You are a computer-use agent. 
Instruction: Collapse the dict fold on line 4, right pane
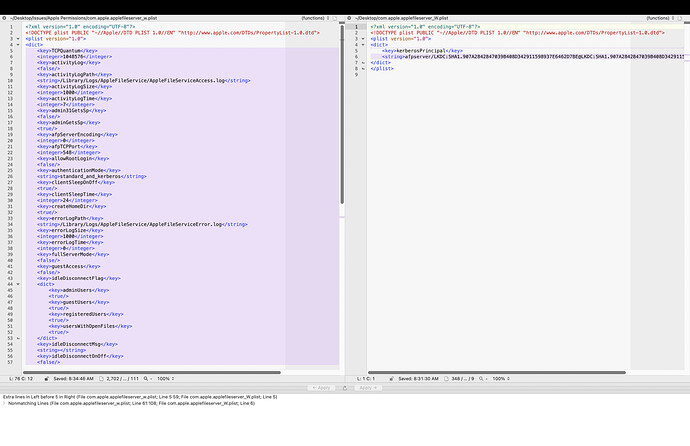(x=363, y=45)
